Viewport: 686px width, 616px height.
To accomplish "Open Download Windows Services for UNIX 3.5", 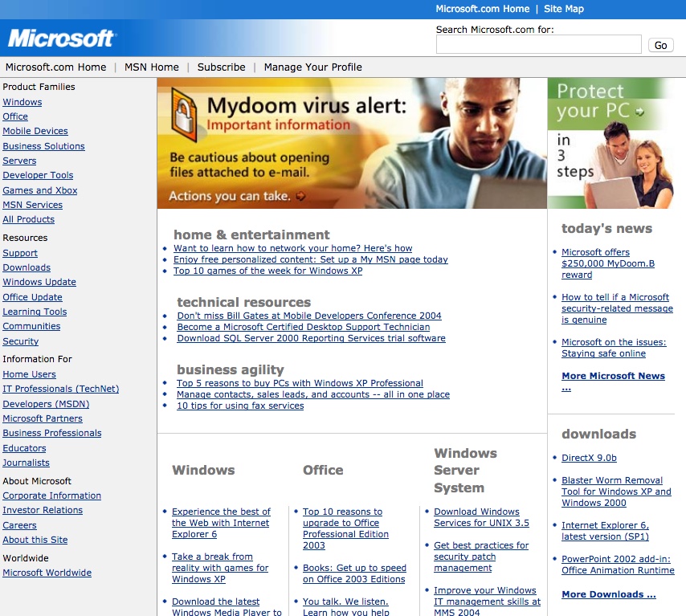I will click(481, 517).
